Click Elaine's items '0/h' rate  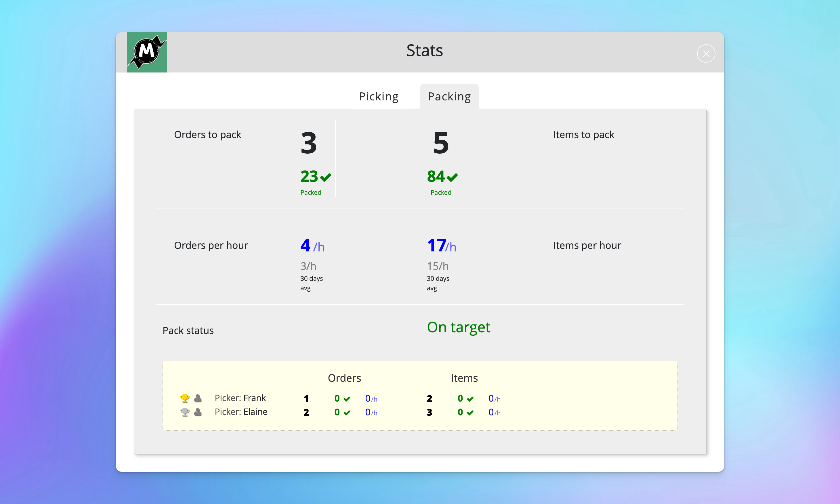pos(494,413)
